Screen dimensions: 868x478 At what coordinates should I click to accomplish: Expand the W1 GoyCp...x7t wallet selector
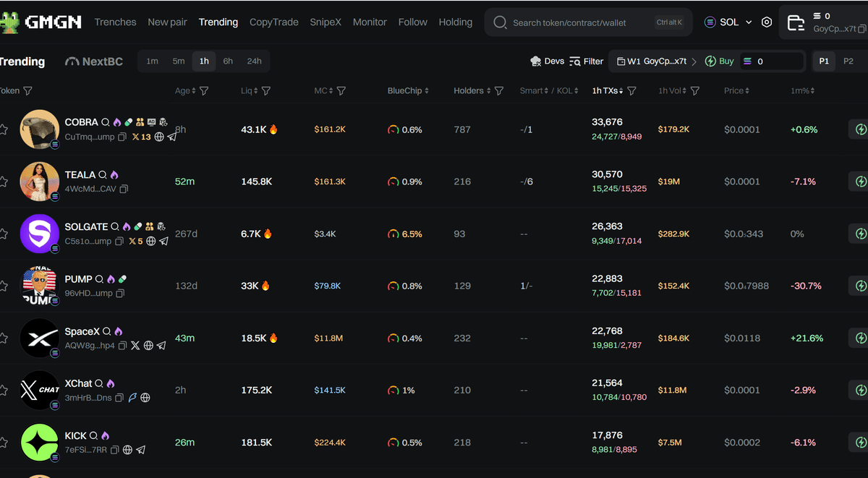click(657, 61)
